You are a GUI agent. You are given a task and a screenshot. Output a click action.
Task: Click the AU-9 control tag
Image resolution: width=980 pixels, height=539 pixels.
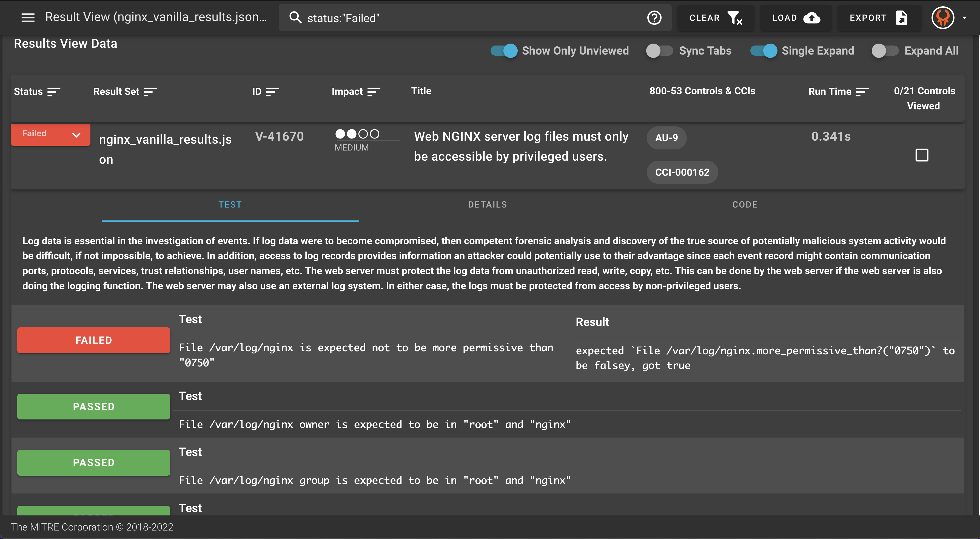(666, 138)
